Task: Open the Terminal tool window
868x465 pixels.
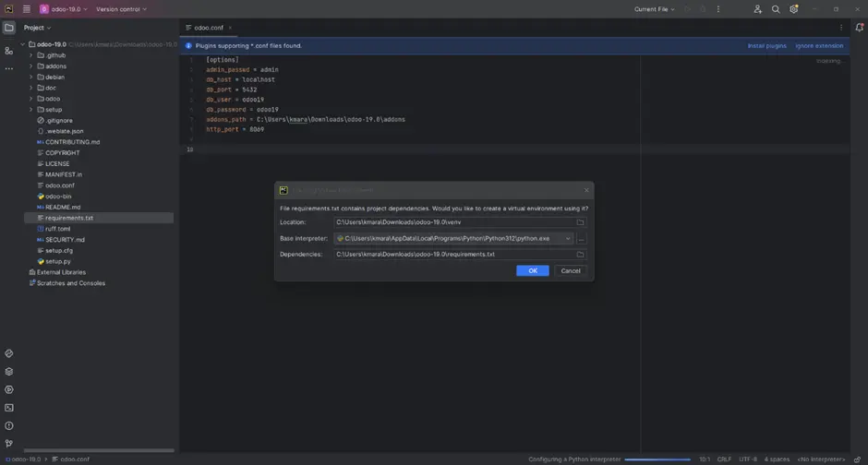Action: [x=9, y=408]
